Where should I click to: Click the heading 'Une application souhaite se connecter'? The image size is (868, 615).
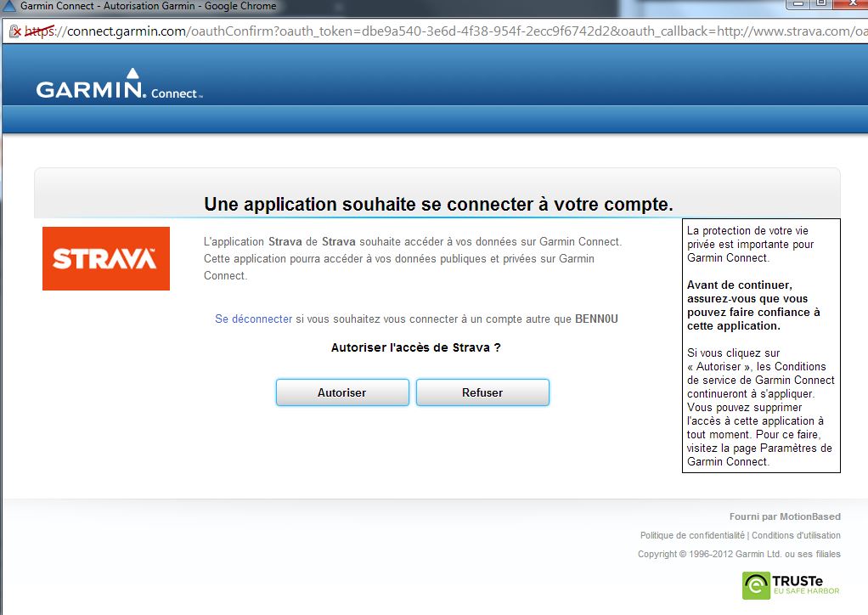(x=438, y=204)
